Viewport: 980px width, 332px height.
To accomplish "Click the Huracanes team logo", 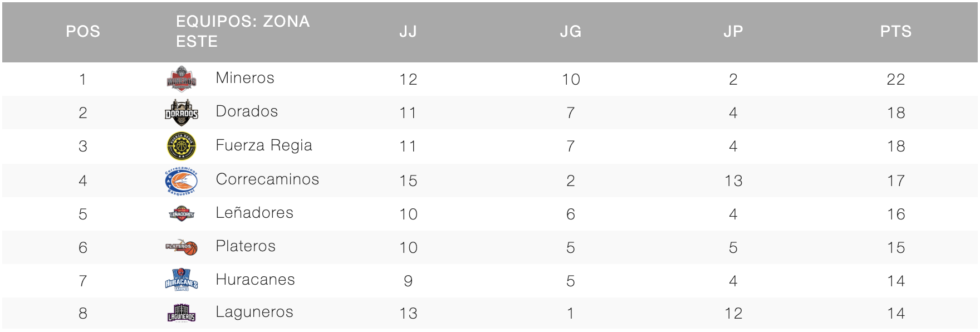I will coord(182,280).
